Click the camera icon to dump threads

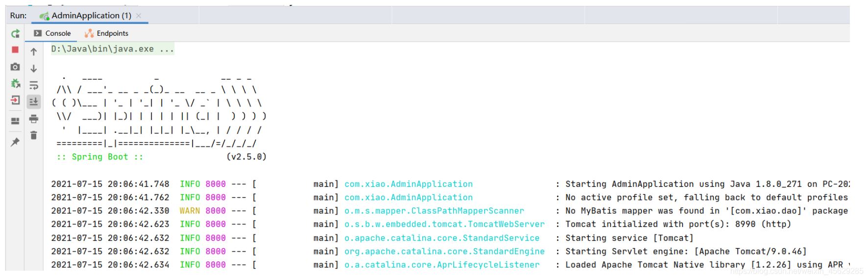pos(15,67)
